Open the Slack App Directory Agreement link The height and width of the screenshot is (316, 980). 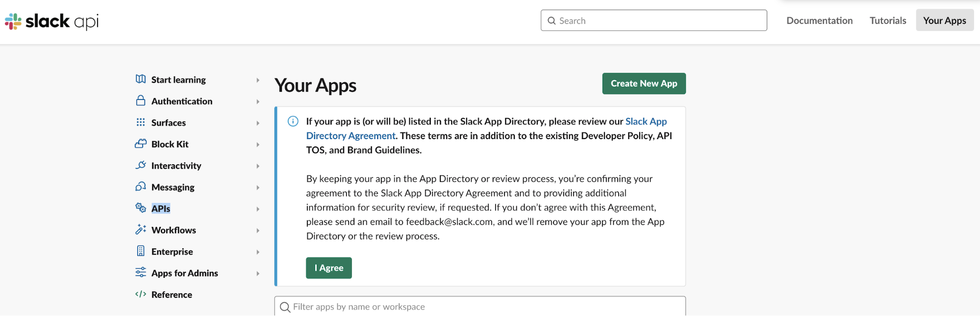(x=646, y=122)
